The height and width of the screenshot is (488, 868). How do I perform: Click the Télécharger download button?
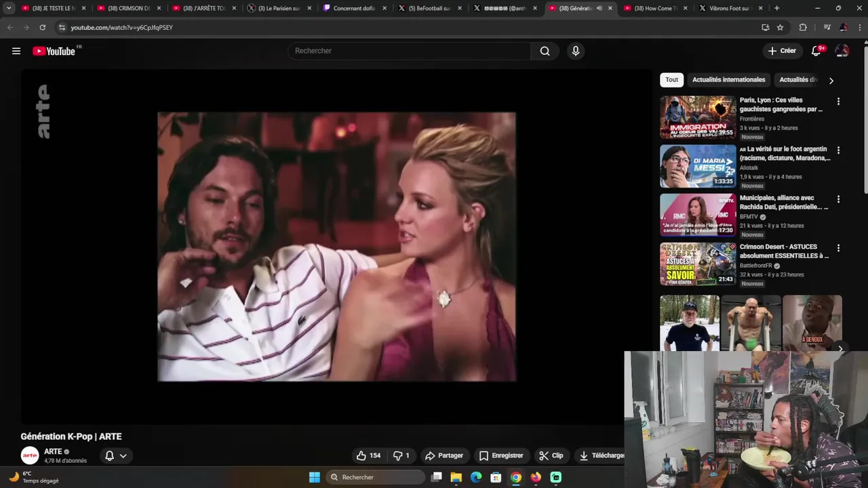pyautogui.click(x=599, y=455)
